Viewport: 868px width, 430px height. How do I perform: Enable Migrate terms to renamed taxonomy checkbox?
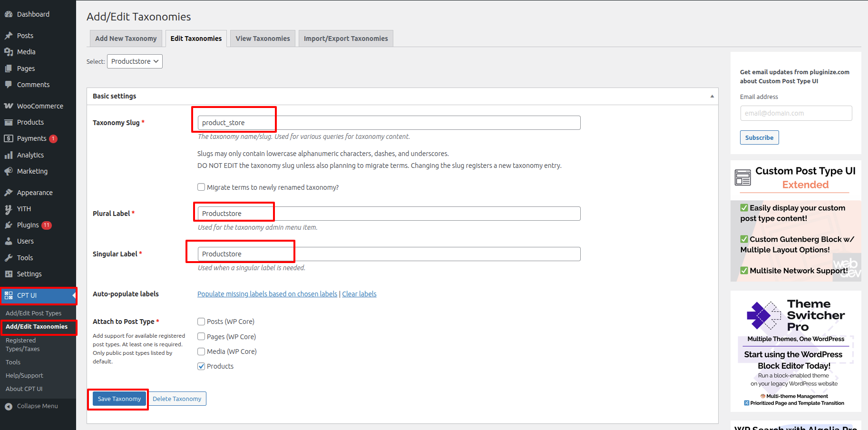point(201,187)
